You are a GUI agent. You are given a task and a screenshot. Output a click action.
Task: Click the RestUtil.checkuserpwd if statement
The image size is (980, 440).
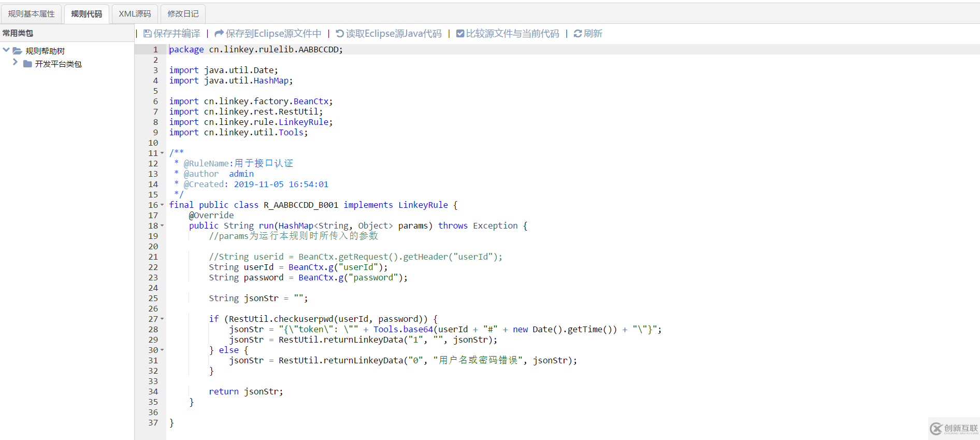[x=324, y=319]
